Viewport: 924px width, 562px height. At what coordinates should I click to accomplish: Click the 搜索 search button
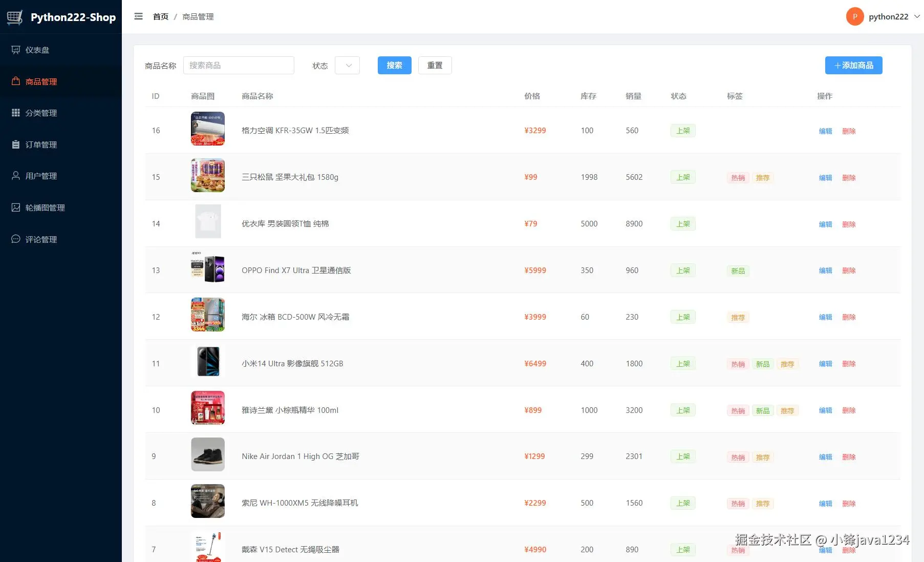[x=395, y=65]
